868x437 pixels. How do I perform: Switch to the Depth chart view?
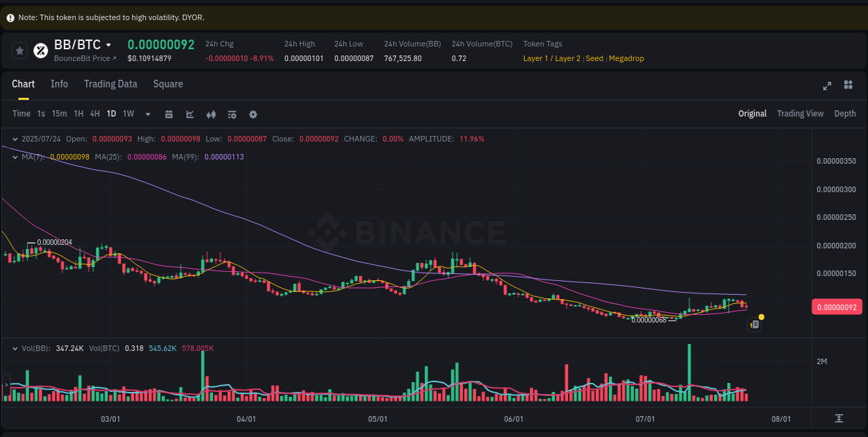[x=844, y=113]
